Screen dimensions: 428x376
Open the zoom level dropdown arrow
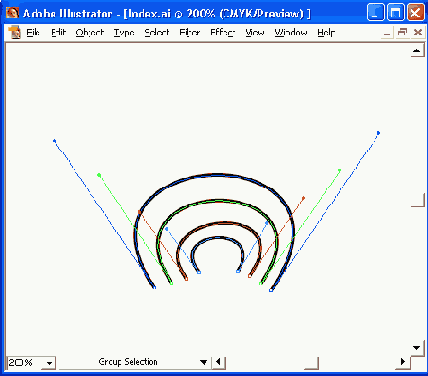click(x=49, y=363)
